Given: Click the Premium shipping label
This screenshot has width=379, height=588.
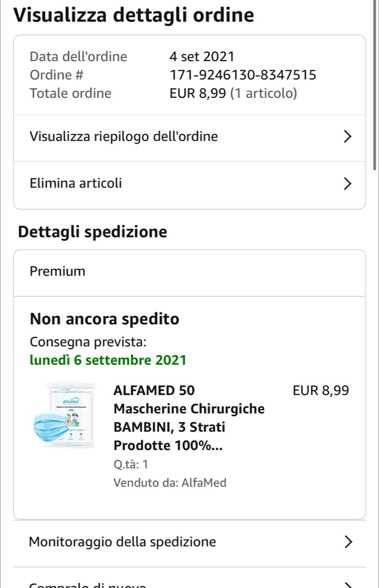Looking at the screenshot, I should click(x=57, y=271).
